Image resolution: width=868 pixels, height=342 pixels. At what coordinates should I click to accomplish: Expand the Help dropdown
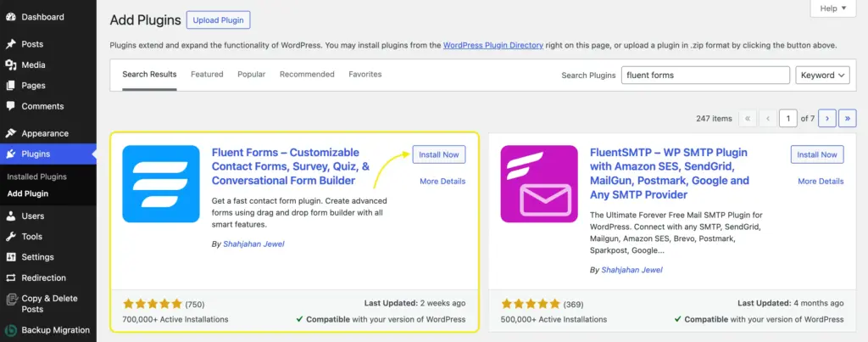[833, 8]
